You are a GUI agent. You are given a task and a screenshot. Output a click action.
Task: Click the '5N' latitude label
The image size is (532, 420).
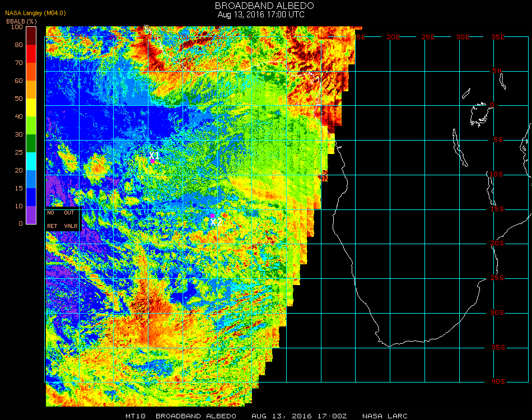coord(497,71)
